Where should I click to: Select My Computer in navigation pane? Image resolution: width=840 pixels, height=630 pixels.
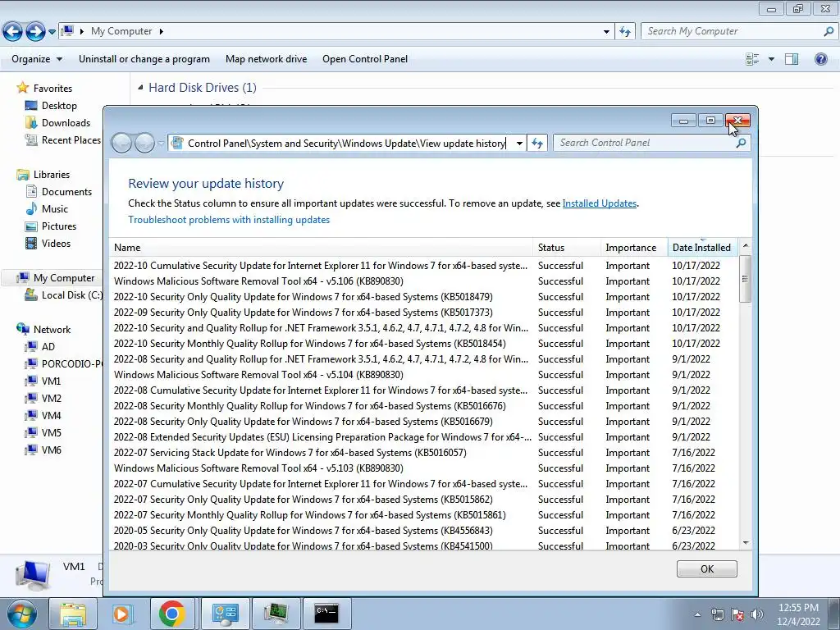coord(64,278)
